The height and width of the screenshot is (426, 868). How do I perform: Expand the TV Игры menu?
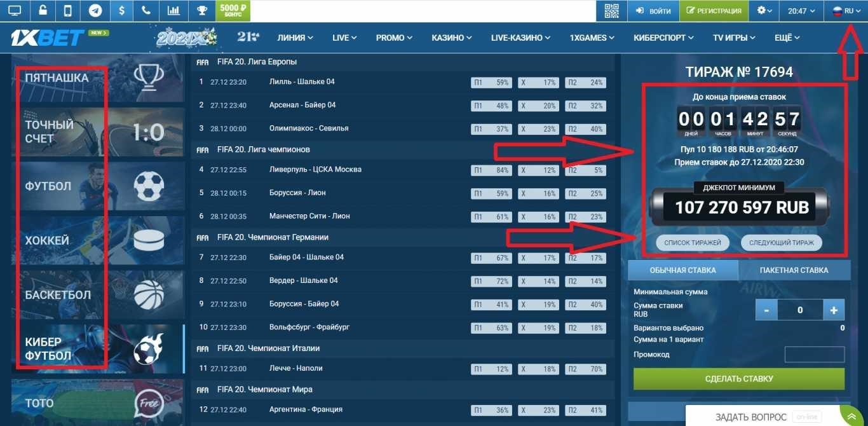coord(735,38)
